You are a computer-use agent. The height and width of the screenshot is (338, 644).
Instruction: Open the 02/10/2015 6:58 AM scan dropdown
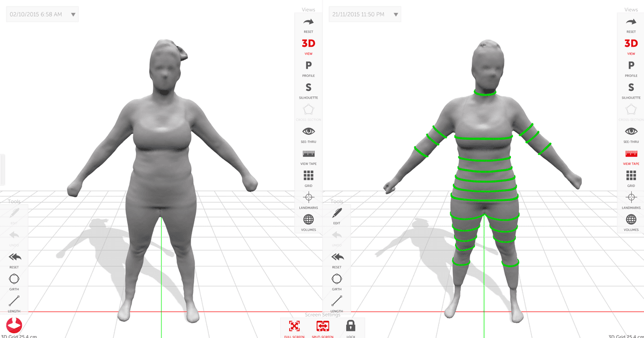click(x=42, y=15)
